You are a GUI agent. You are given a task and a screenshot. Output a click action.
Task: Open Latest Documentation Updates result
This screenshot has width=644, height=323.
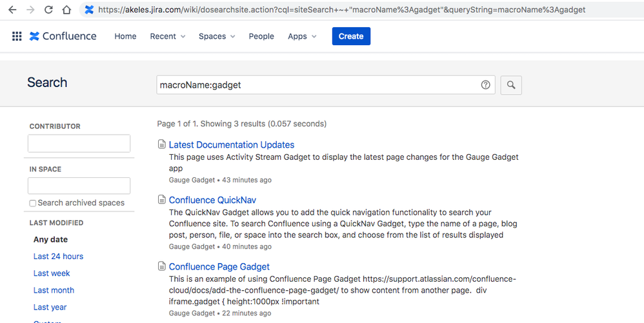click(232, 144)
